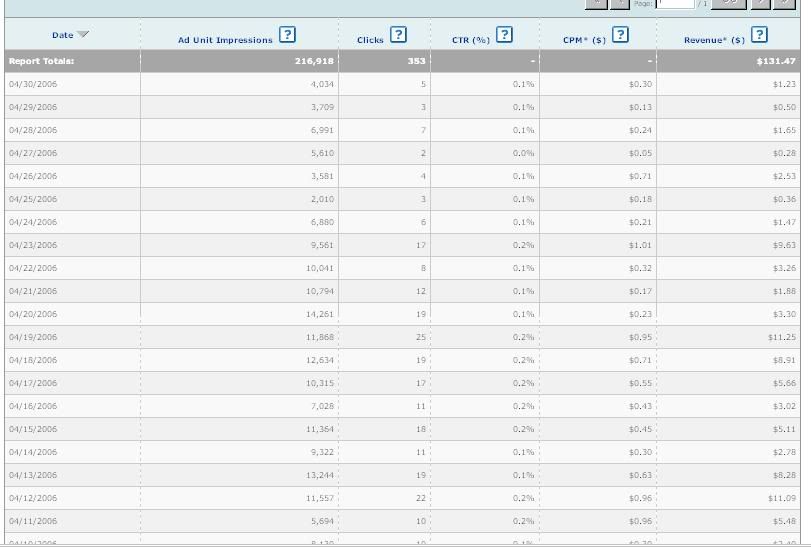Viewport: 811px width, 547px height.
Task: Sort by Revenue ($) column header
Action: pyautogui.click(x=713, y=40)
